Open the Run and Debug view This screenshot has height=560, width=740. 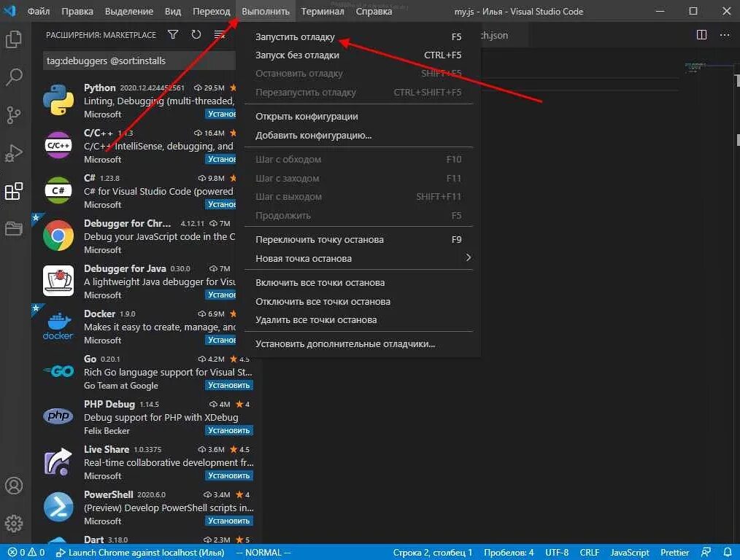14,153
